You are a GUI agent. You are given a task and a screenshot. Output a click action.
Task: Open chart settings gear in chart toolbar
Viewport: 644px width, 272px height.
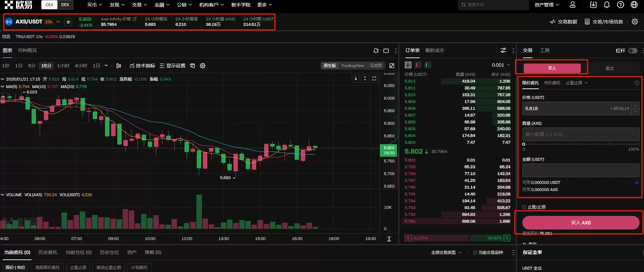click(203, 66)
